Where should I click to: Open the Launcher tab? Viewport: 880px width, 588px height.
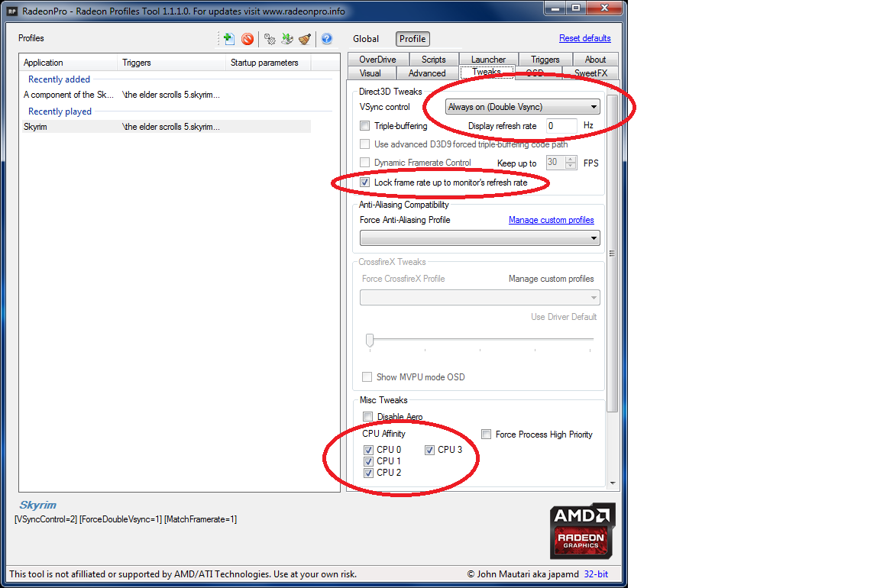pyautogui.click(x=488, y=60)
